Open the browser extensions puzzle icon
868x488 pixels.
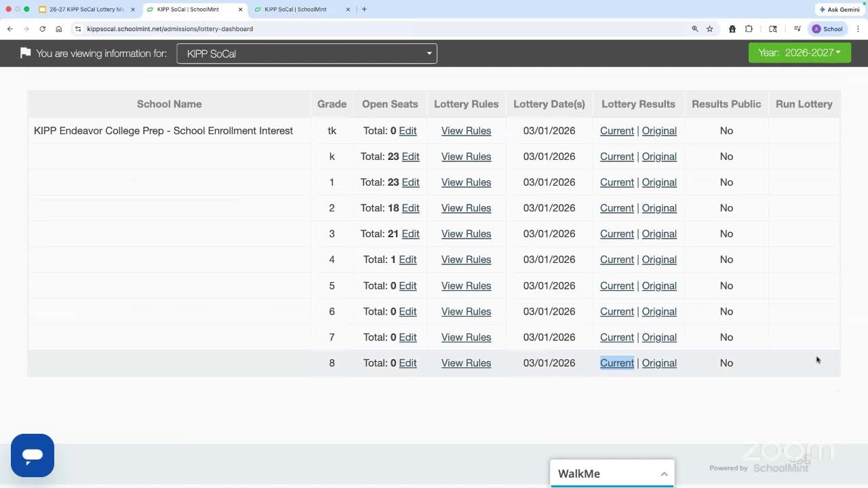(x=749, y=29)
